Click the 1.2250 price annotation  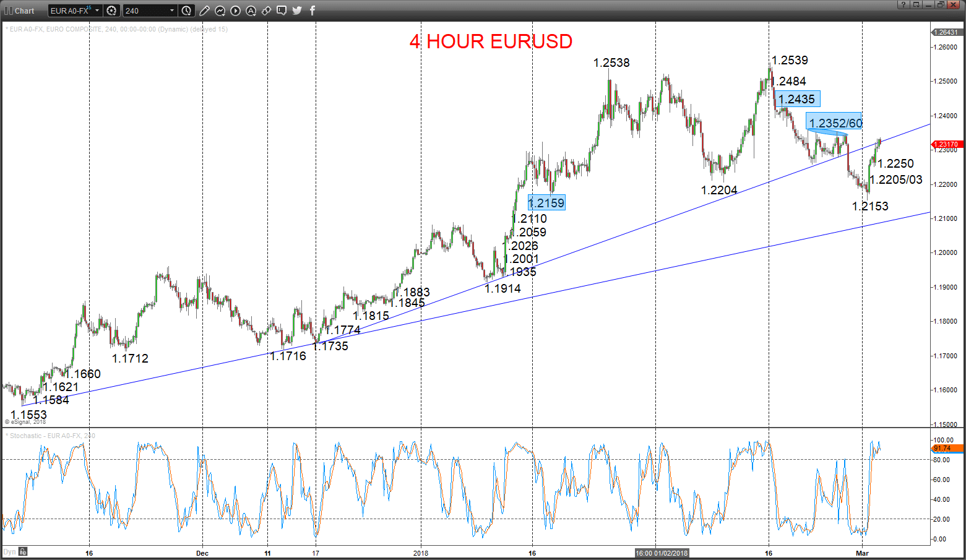pyautogui.click(x=895, y=163)
